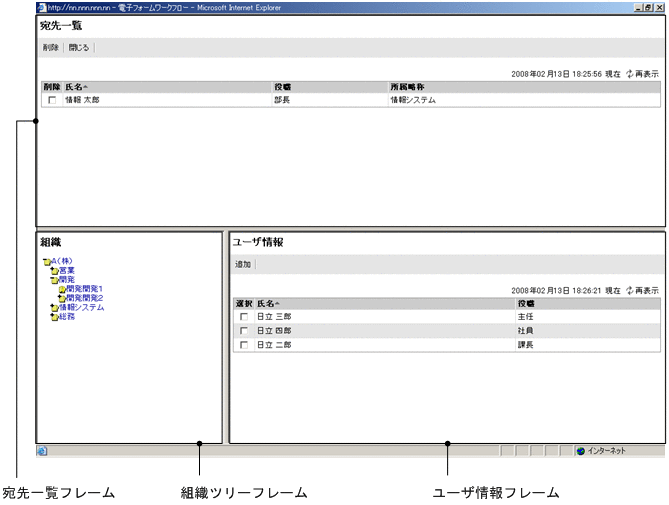This screenshot has height=505, width=669.
Task: Click the folder icon next to 開発開発1
Action: point(62,289)
